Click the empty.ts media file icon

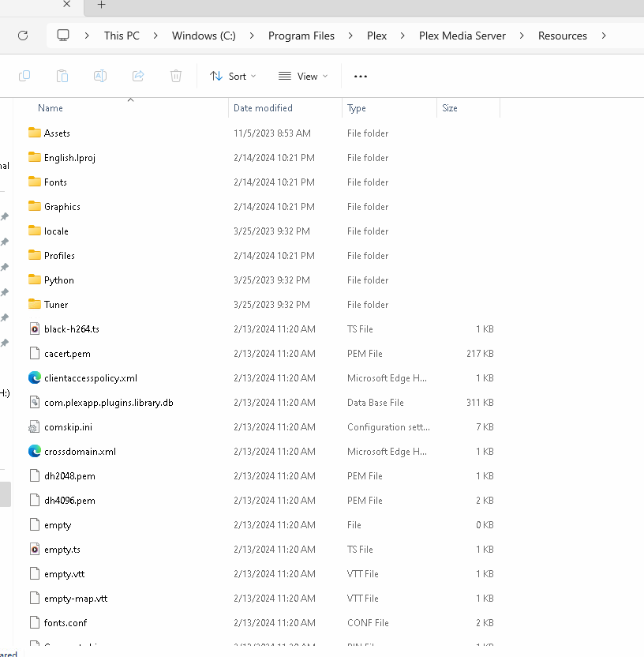click(x=35, y=550)
